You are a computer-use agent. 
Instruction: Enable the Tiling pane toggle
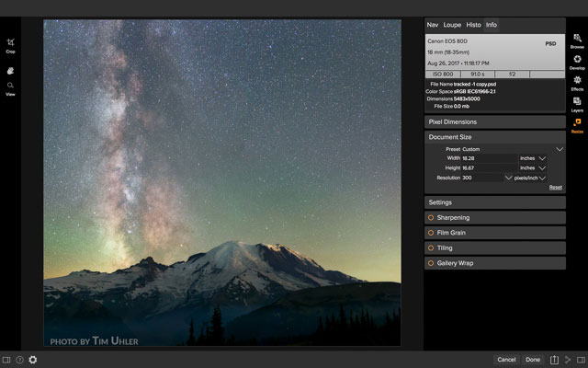pyautogui.click(x=431, y=247)
